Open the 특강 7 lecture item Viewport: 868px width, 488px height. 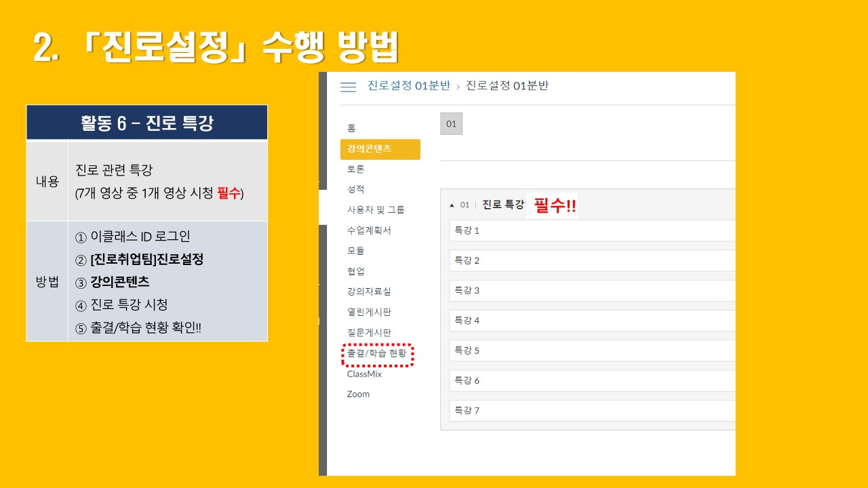click(467, 411)
